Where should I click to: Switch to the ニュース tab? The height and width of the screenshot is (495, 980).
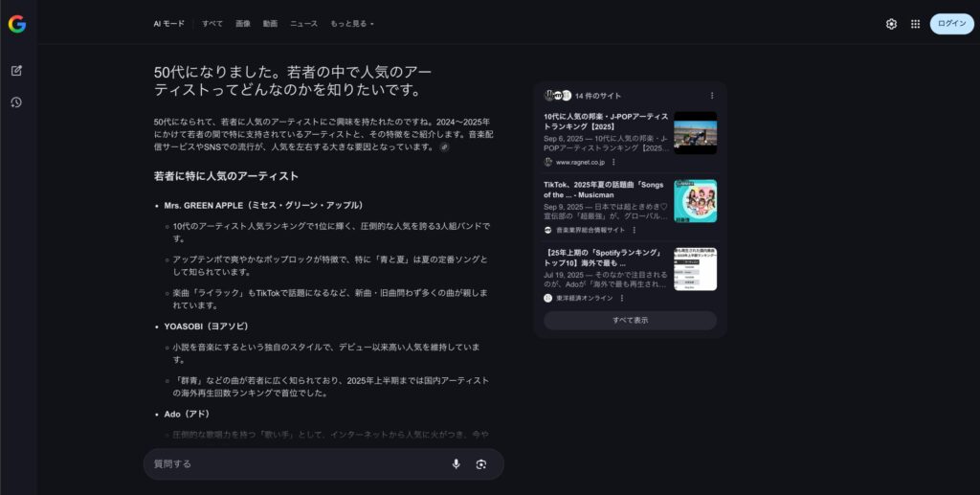pos(303,24)
